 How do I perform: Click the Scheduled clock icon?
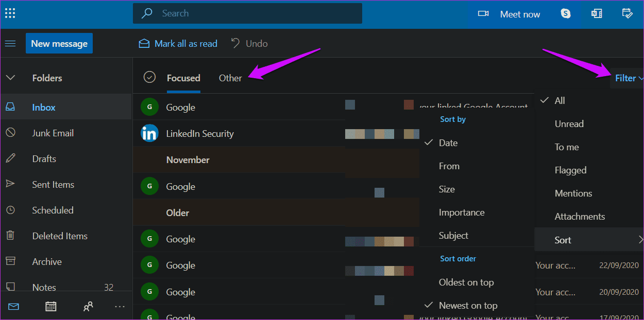click(x=10, y=210)
